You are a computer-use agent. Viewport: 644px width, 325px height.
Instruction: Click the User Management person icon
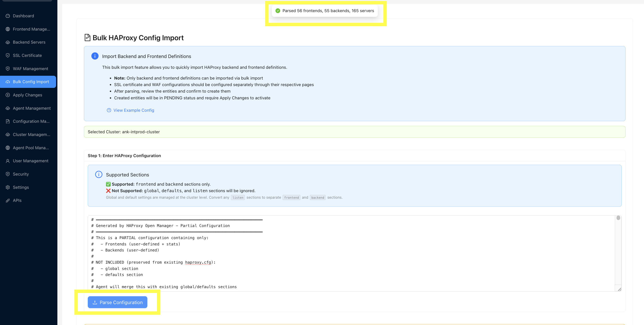pyautogui.click(x=8, y=161)
